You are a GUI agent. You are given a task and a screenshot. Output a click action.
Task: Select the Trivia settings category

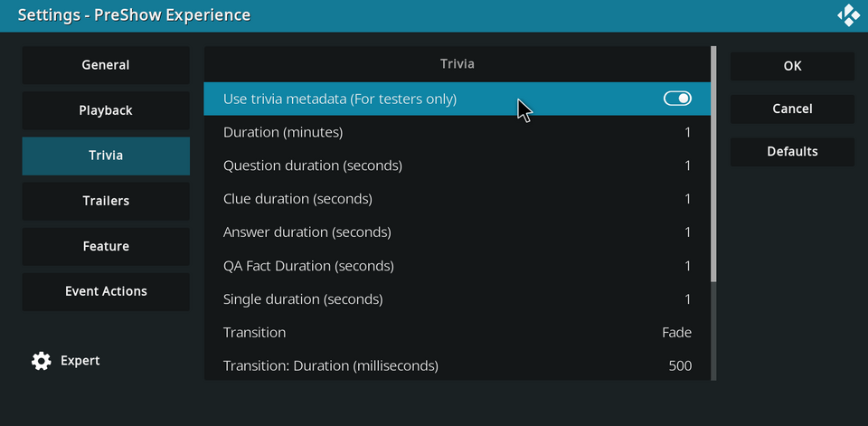pos(106,156)
